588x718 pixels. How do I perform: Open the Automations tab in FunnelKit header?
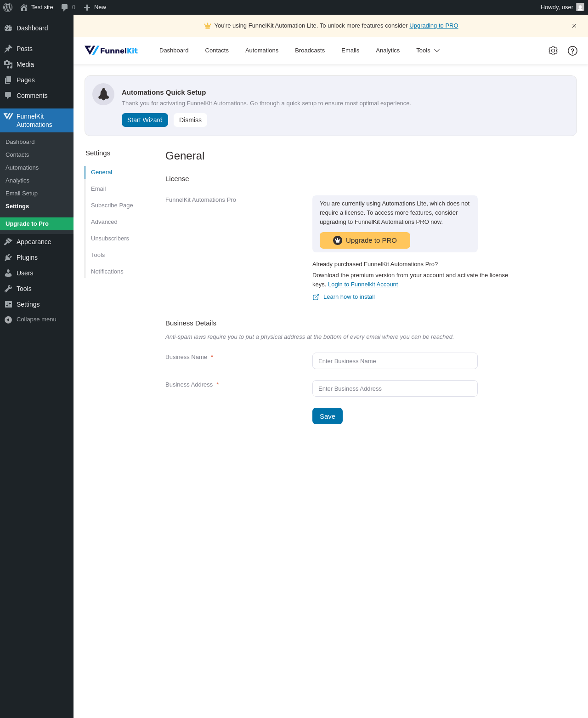click(262, 51)
